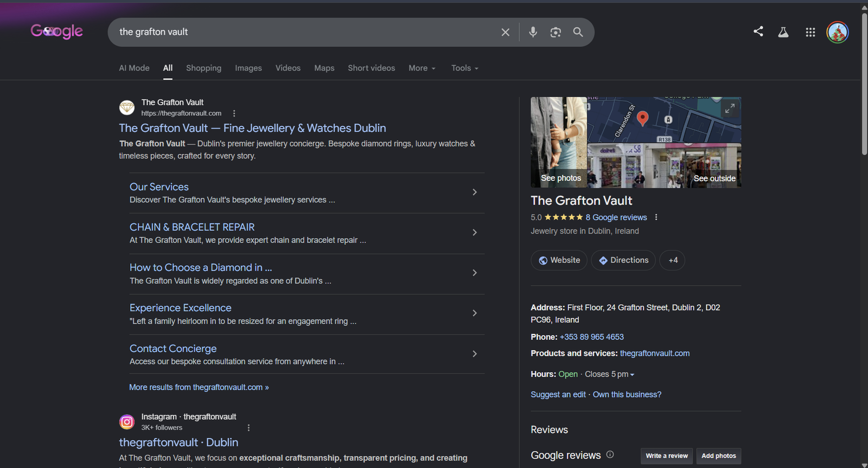Click the scrollbar up arrow
The height and width of the screenshot is (468, 868).
(864, 8)
